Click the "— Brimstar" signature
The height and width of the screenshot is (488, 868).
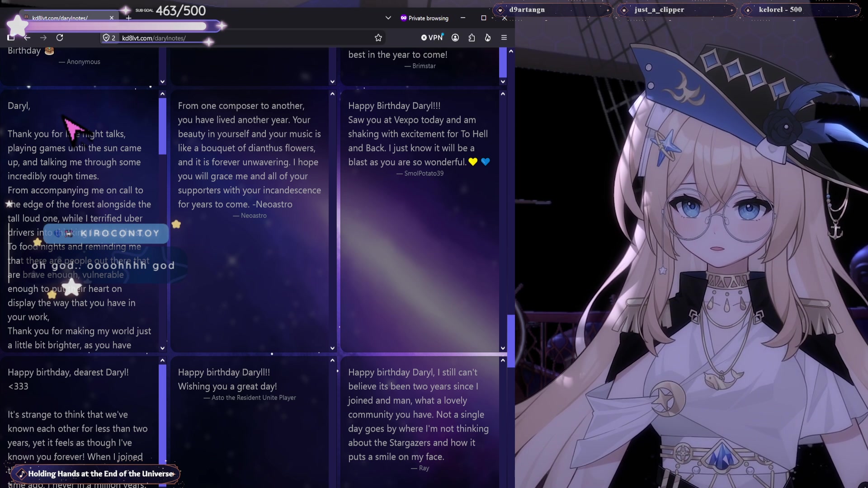point(420,66)
